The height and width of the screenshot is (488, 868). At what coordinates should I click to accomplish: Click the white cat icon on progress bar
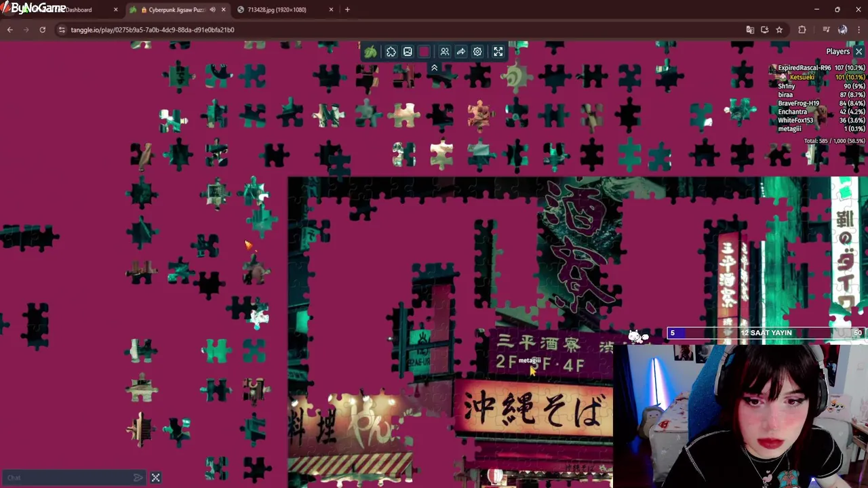point(637,335)
